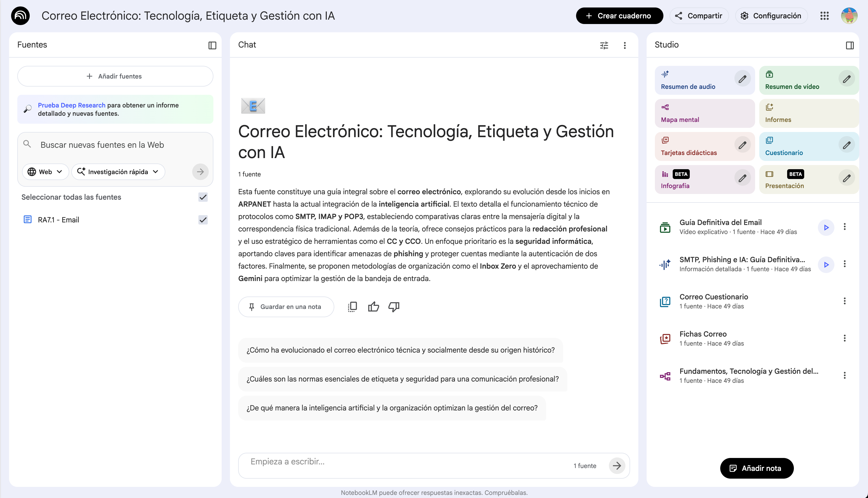Open Google apps grid
The image size is (868, 498).
pos(824,16)
